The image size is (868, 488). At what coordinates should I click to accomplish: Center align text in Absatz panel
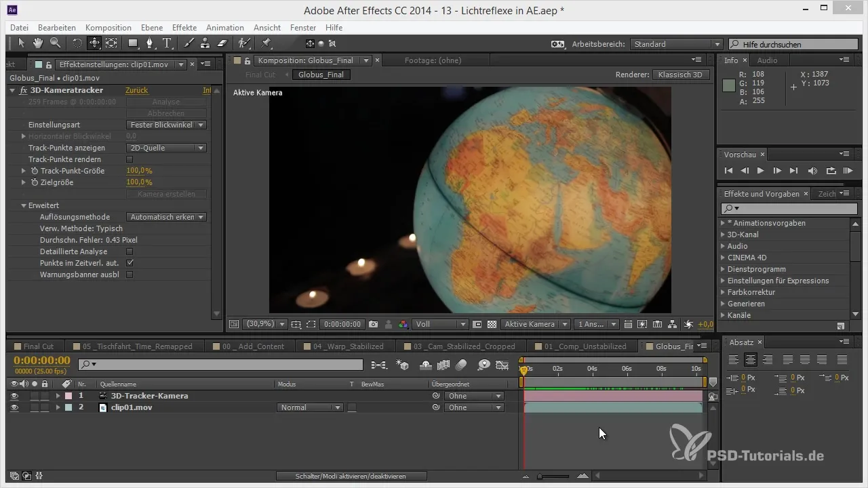coord(750,360)
